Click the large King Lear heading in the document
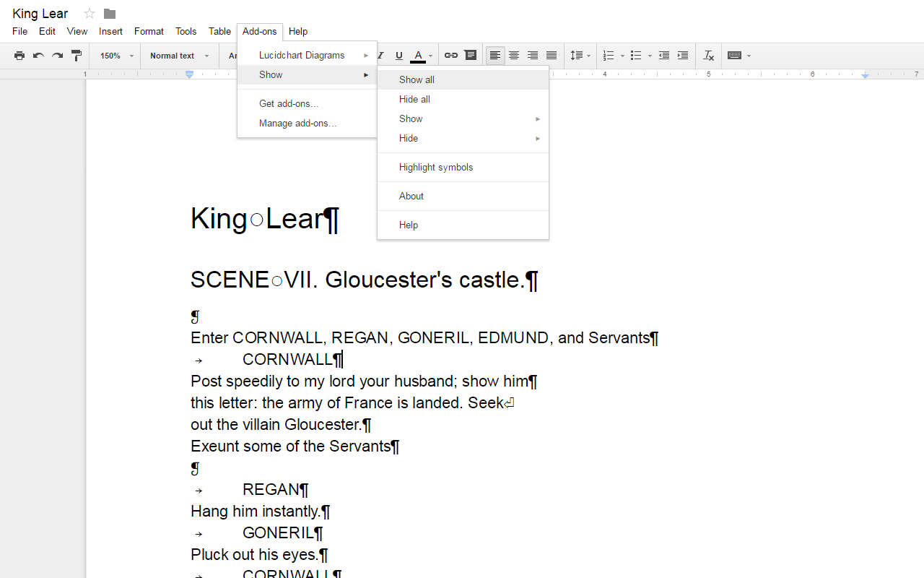The height and width of the screenshot is (578, 924). pyautogui.click(x=265, y=219)
